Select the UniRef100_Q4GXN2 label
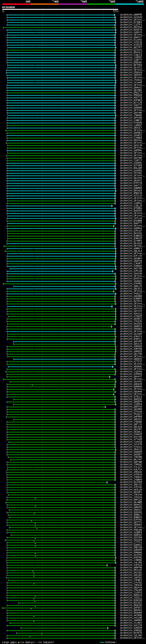Image resolution: width=146 pixels, height=644 pixels. (x=131, y=342)
